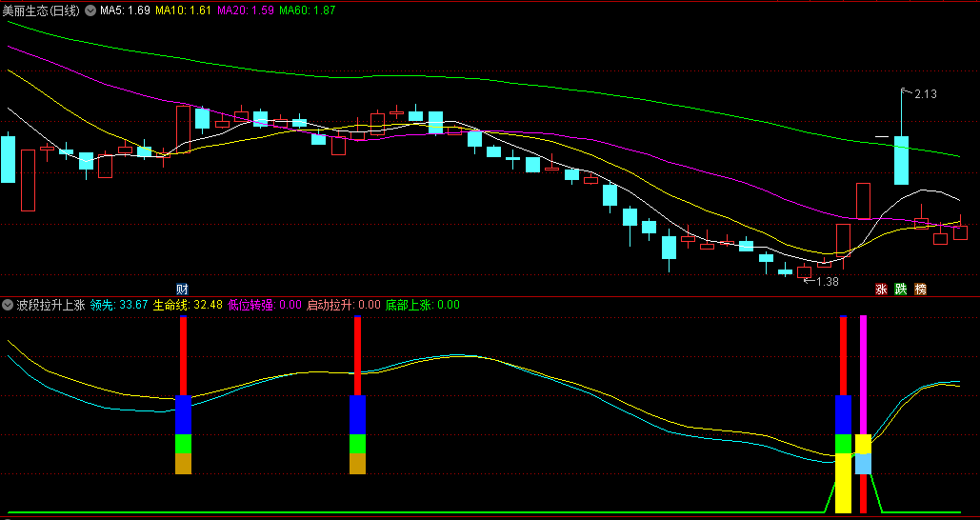Click the magenta signal bar in indicator panel
Screen dimensions: 980x520
863,374
